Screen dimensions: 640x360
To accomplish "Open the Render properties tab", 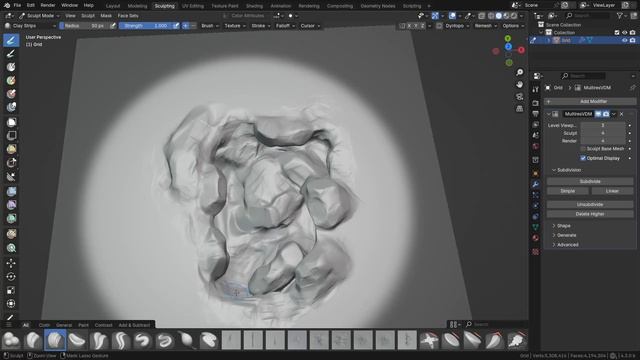I will 536,103.
